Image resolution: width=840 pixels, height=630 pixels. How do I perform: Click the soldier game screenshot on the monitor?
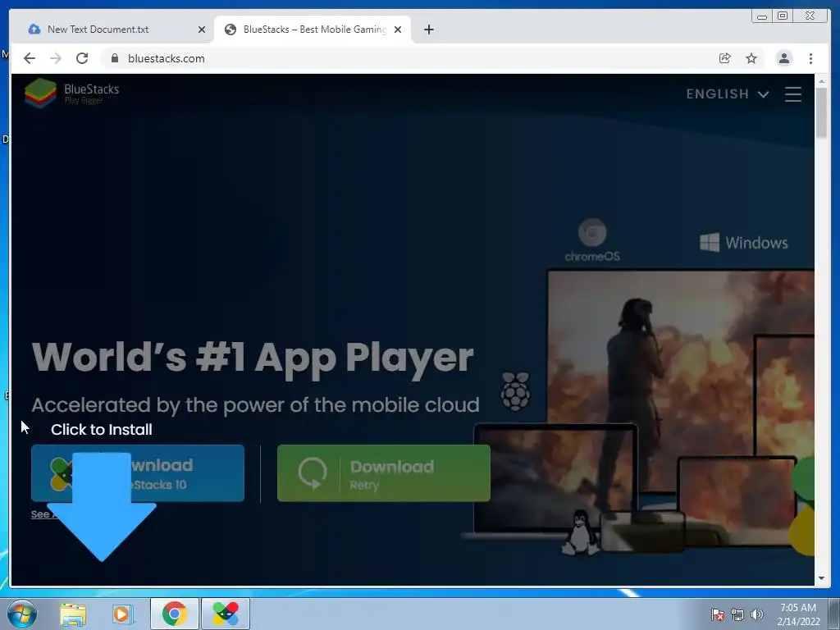pos(680,381)
